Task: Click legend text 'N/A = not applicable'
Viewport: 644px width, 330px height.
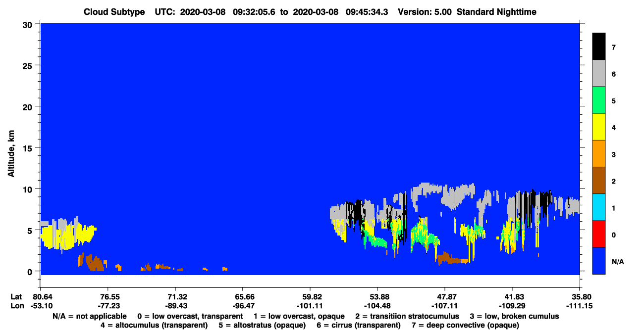Action: click(x=89, y=316)
